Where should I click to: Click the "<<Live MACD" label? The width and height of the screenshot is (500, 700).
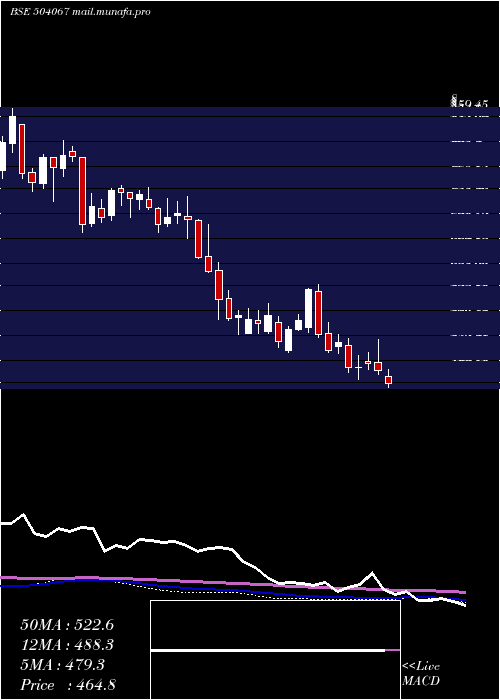pos(421,674)
